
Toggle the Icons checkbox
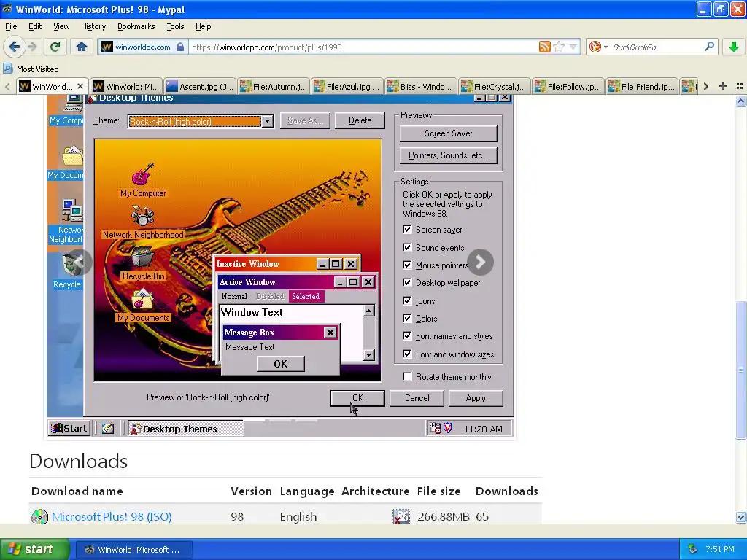pos(407,300)
